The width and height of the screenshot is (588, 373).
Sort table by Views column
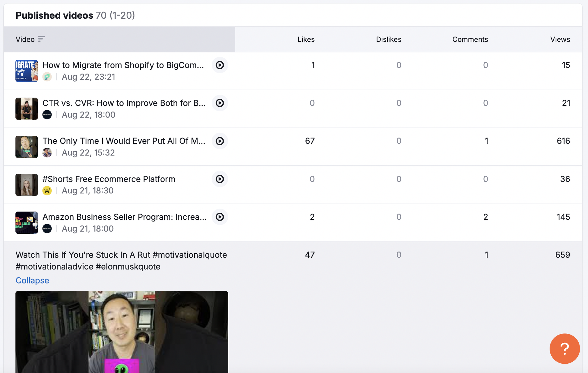point(560,39)
